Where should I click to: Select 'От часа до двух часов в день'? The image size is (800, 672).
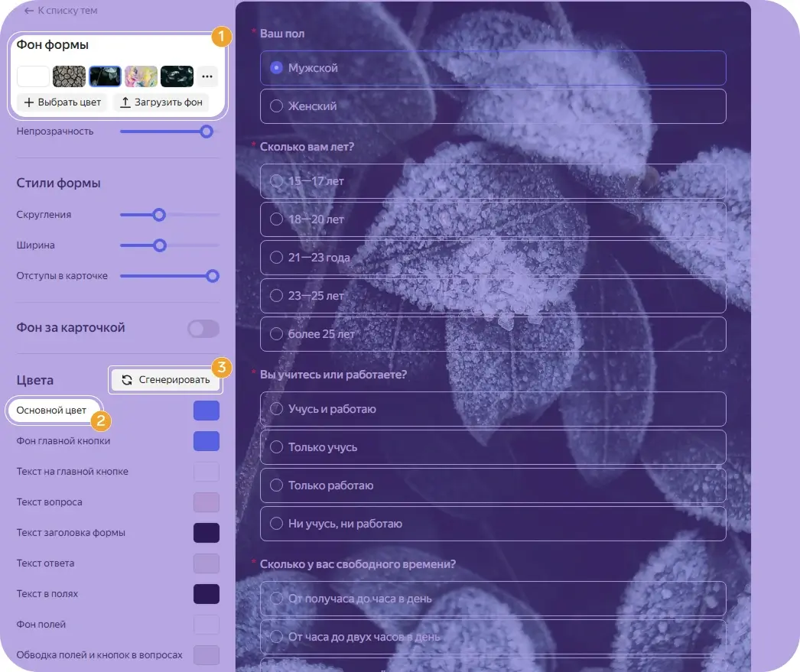pyautogui.click(x=493, y=637)
